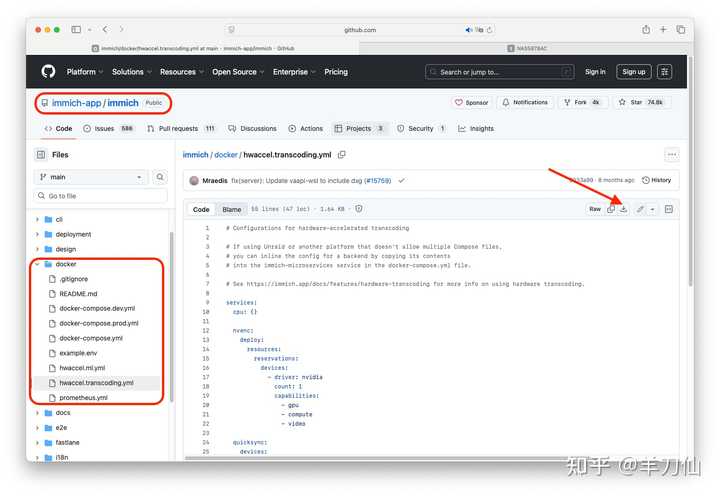
Task: Click the Notifications button
Action: tap(525, 102)
